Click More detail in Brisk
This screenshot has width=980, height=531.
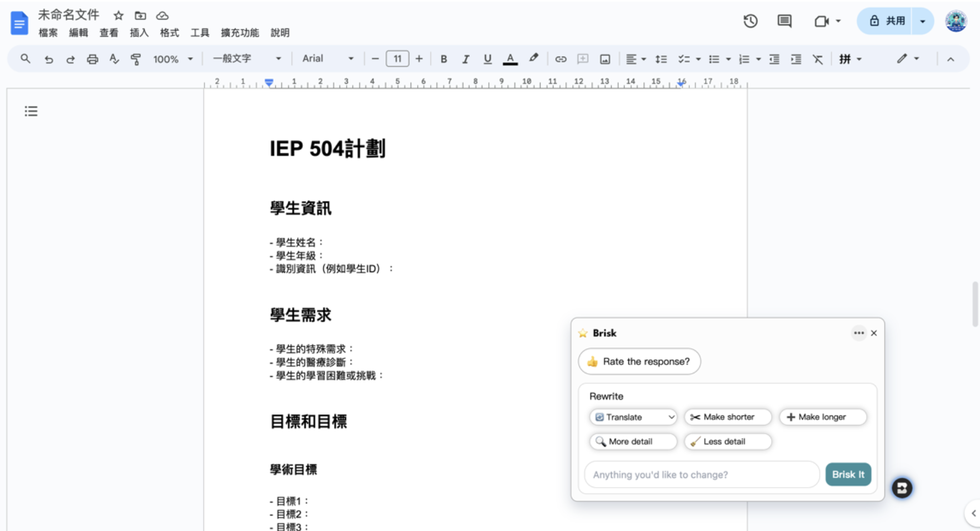point(633,442)
